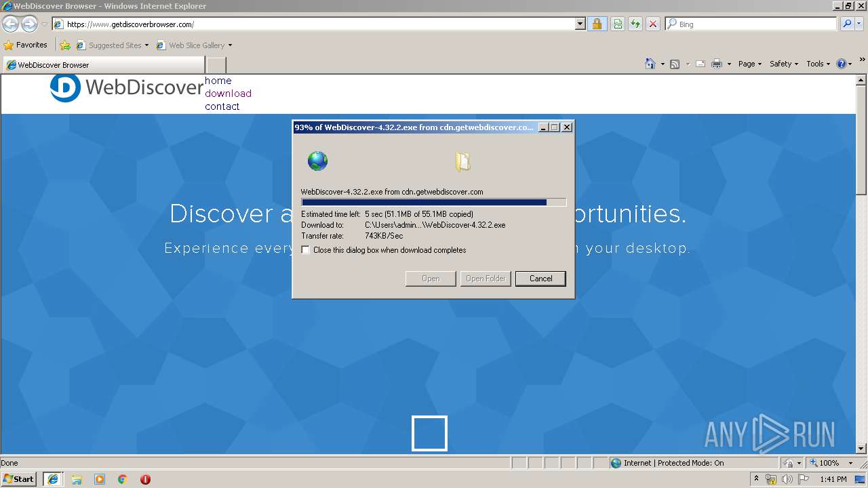Image resolution: width=868 pixels, height=488 pixels.
Task: Click the Compatibility View icon
Action: pos(618,24)
